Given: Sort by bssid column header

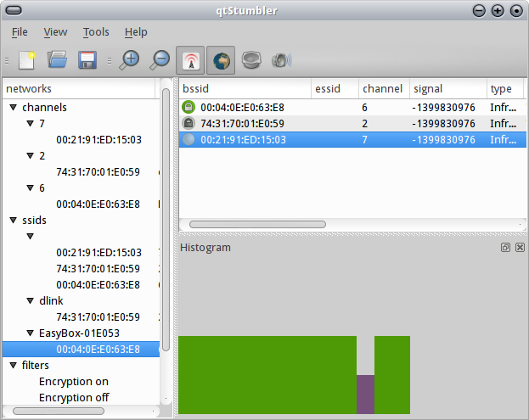Looking at the screenshot, I should (245, 88).
